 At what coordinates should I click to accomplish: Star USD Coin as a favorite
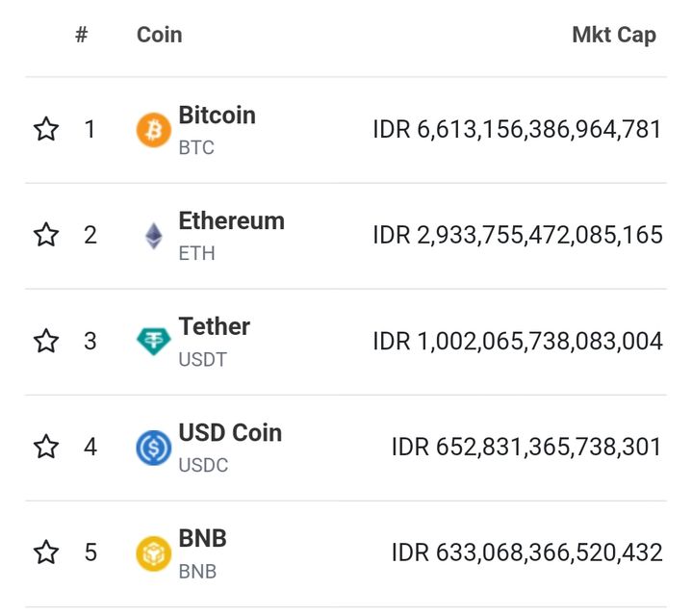46,447
